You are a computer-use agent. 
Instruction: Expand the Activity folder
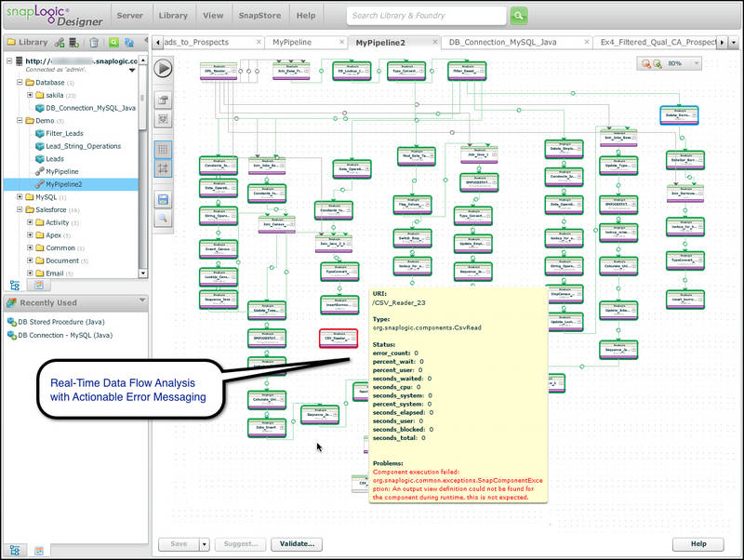(30, 222)
